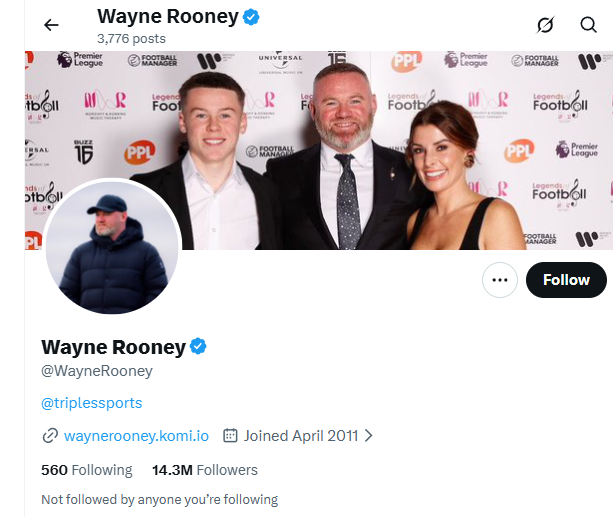Click the search magnifier icon
The height and width of the screenshot is (517, 613).
588,25
